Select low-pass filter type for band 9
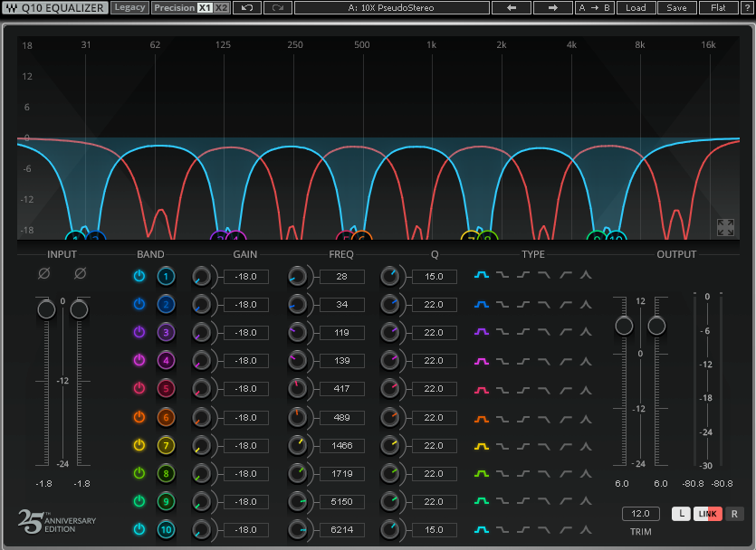 [x=544, y=501]
